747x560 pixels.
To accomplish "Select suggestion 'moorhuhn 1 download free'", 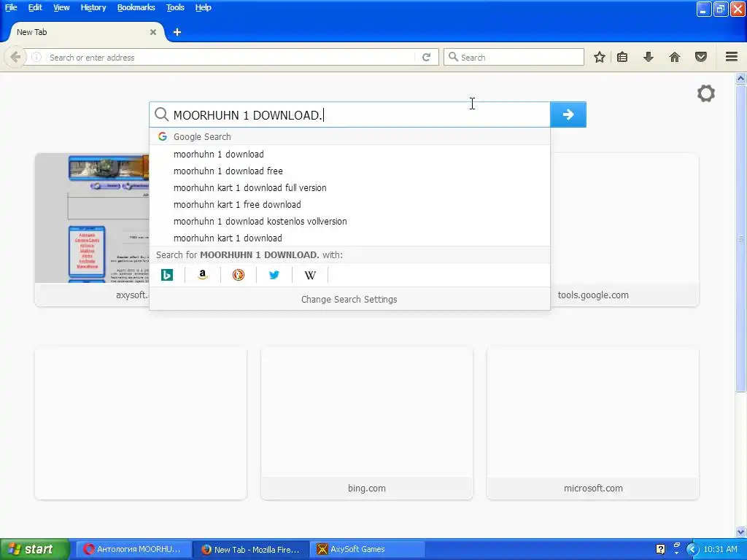I will pos(349,171).
